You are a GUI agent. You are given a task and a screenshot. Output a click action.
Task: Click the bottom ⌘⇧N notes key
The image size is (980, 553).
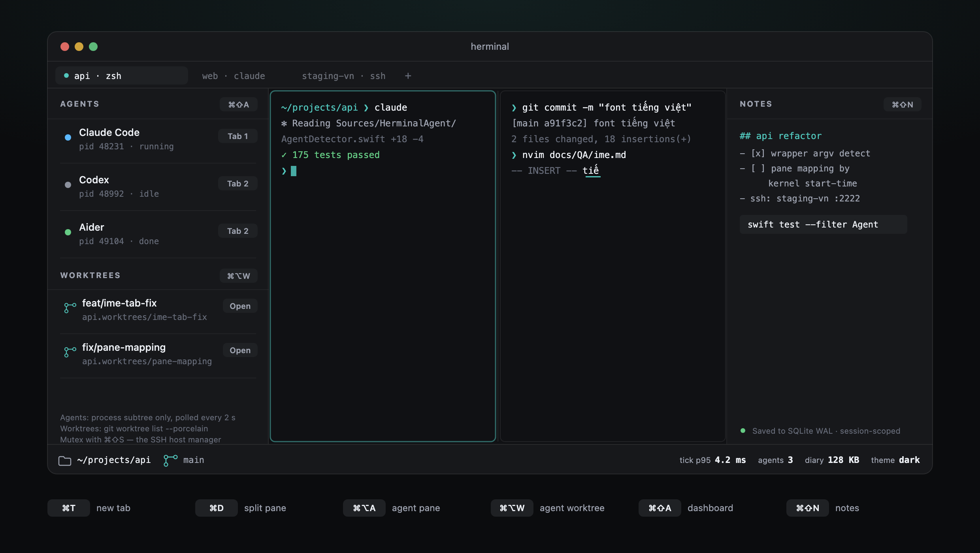[808, 508]
